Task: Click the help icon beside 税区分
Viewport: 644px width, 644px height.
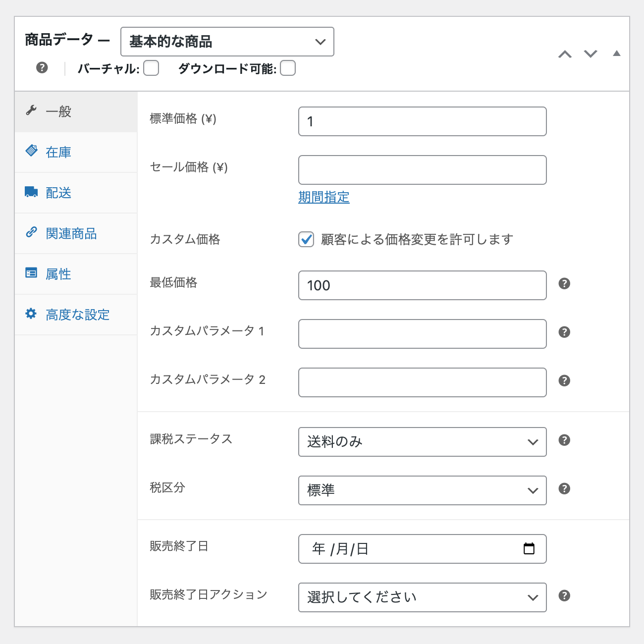Action: pos(564,488)
